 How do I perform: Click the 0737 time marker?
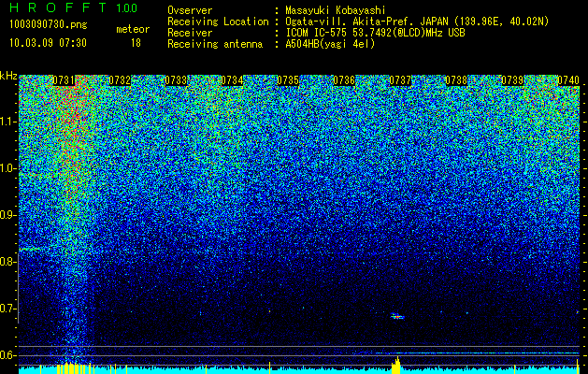[x=400, y=80]
